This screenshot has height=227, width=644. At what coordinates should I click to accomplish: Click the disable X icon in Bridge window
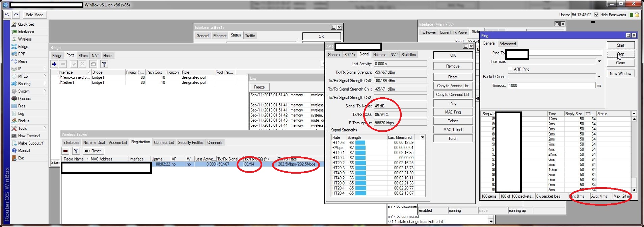pos(82,64)
